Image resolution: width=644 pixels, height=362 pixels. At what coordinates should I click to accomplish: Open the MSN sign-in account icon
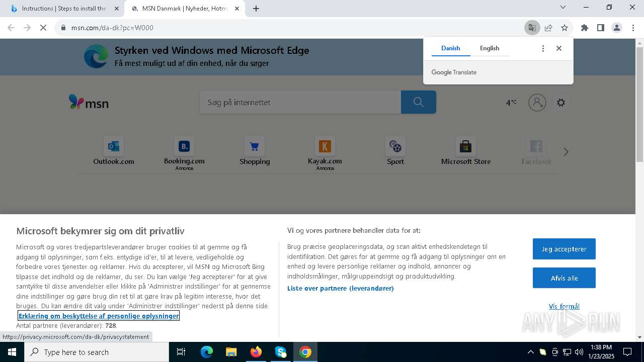(537, 103)
